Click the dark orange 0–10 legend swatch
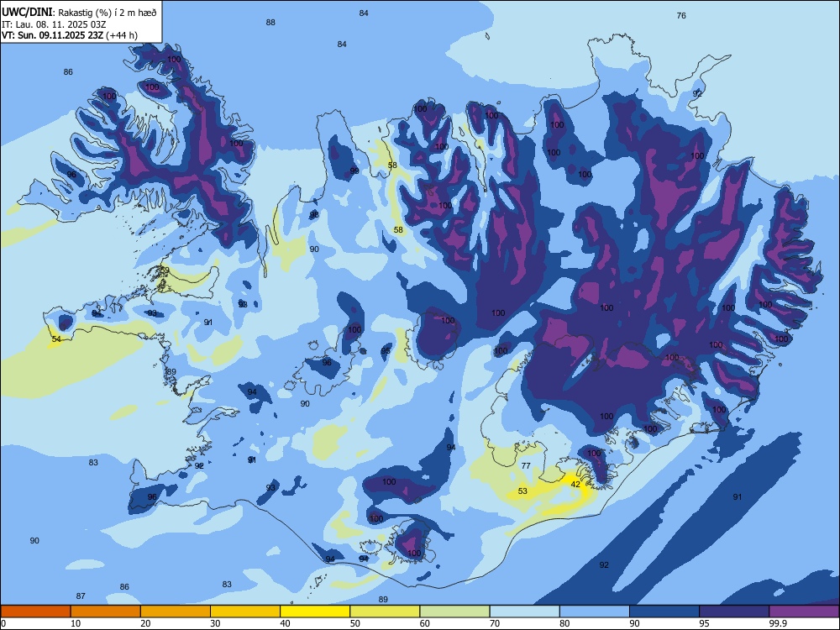Screen dimensions: 840x630 (x=35, y=612)
